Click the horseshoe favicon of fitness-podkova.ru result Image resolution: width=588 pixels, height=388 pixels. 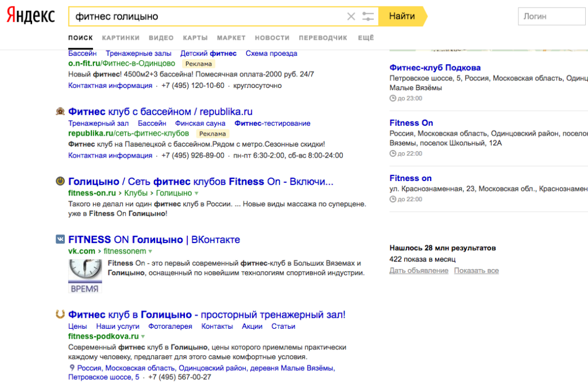60,314
